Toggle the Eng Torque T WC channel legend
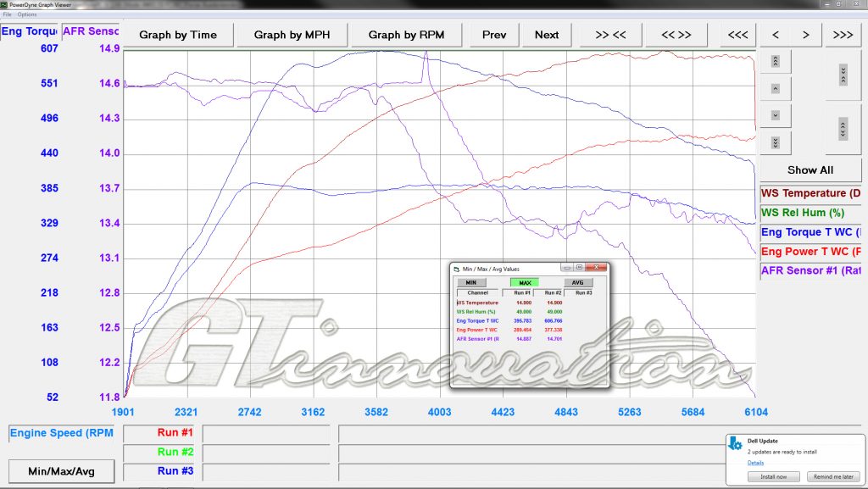This screenshot has width=868, height=489. (x=810, y=232)
